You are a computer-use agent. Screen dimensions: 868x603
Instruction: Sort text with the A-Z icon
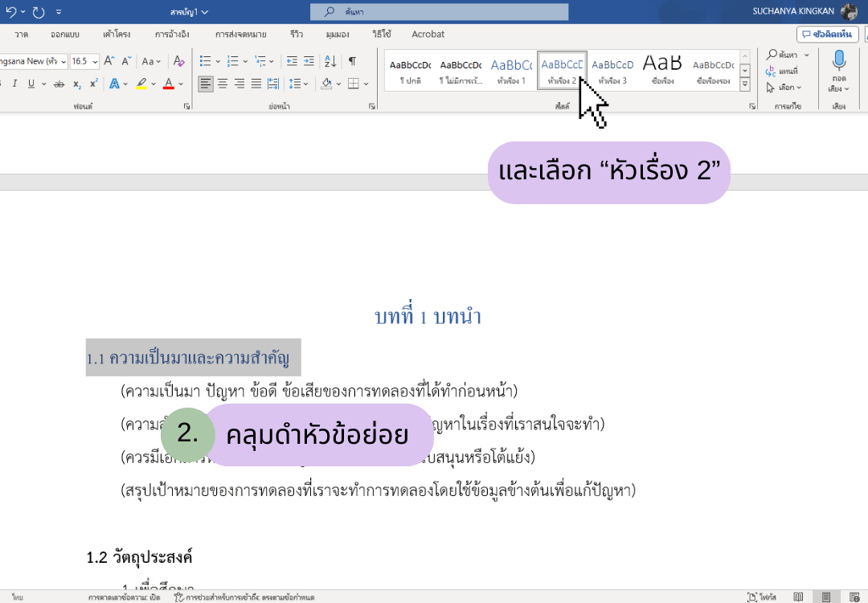(x=330, y=61)
